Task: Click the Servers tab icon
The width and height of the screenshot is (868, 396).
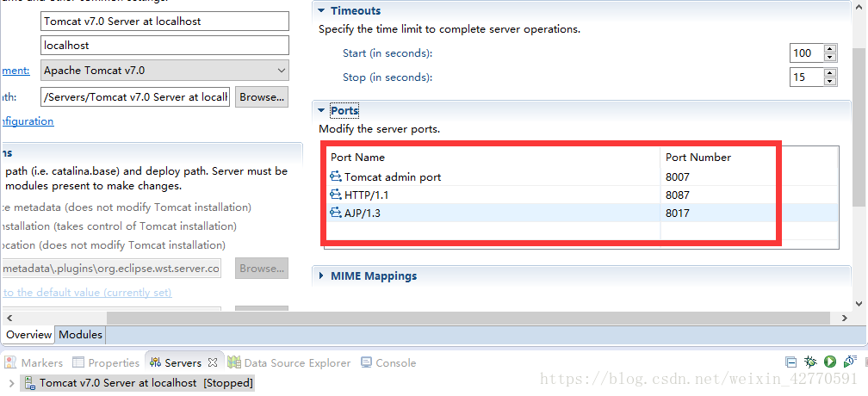Action: (156, 362)
